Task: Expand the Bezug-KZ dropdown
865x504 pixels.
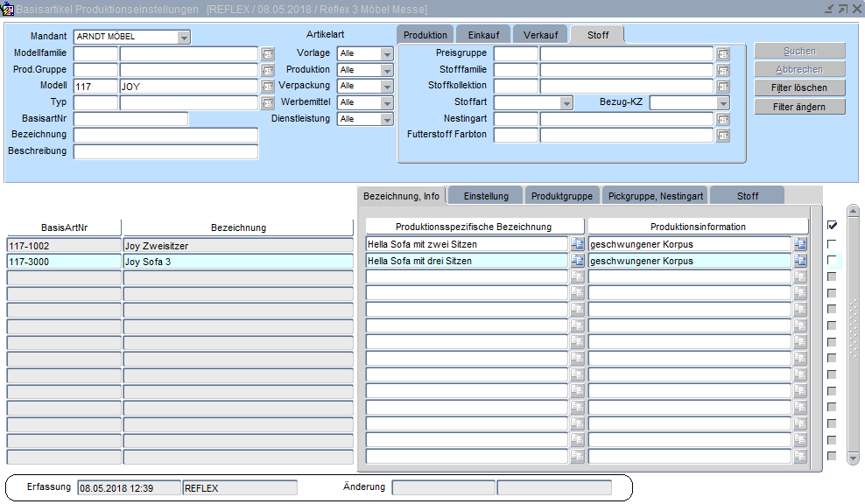Action: pyautogui.click(x=722, y=103)
